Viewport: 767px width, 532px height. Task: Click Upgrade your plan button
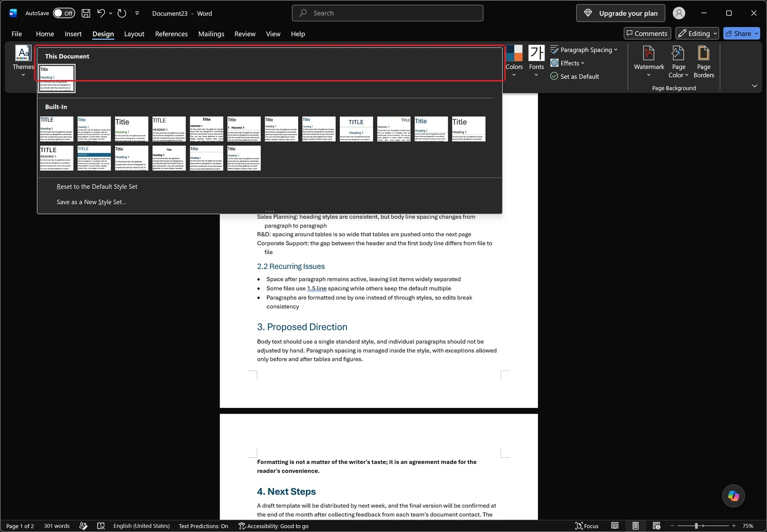pos(621,13)
